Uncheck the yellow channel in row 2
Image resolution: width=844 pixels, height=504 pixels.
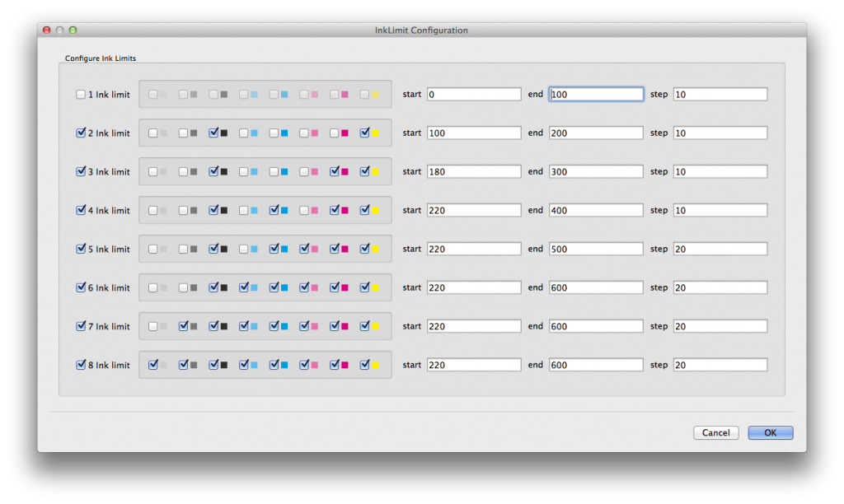coord(364,133)
